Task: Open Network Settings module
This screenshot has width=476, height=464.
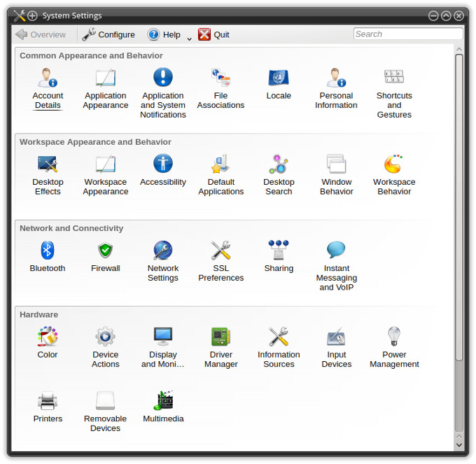Action: coord(163,261)
